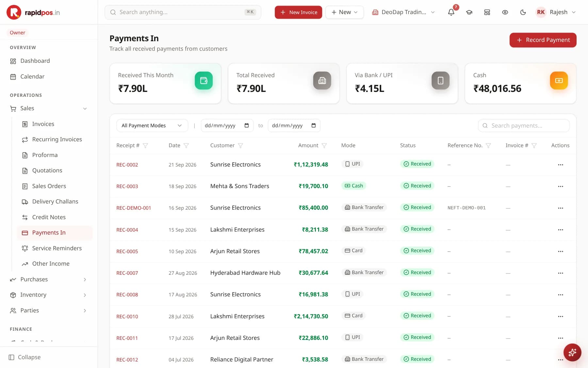Open the Amount column filter icon
The image size is (588, 368).
coord(324,146)
